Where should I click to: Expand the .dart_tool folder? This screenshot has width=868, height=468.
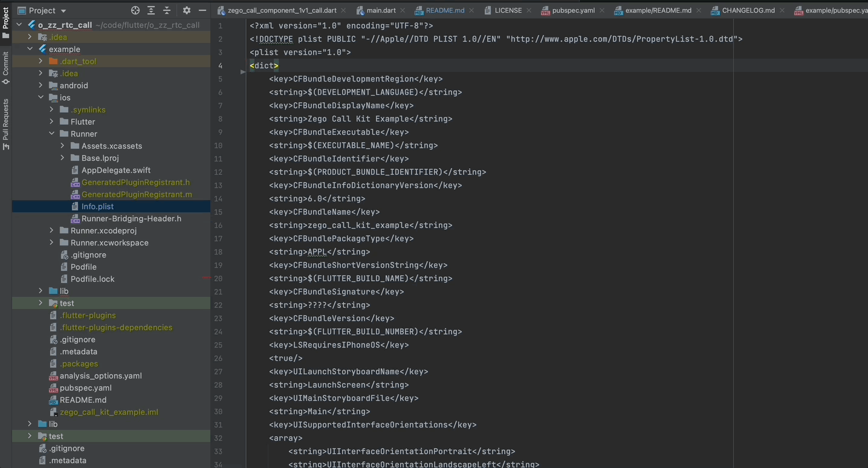tap(40, 61)
